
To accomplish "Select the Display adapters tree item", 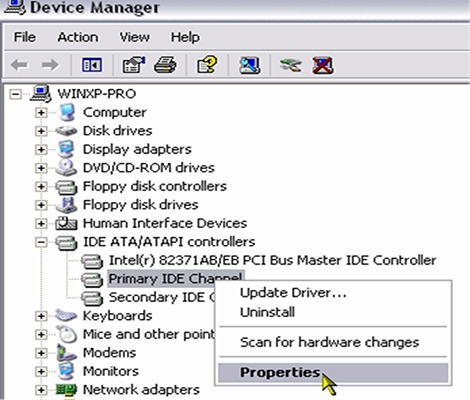I will [x=137, y=149].
